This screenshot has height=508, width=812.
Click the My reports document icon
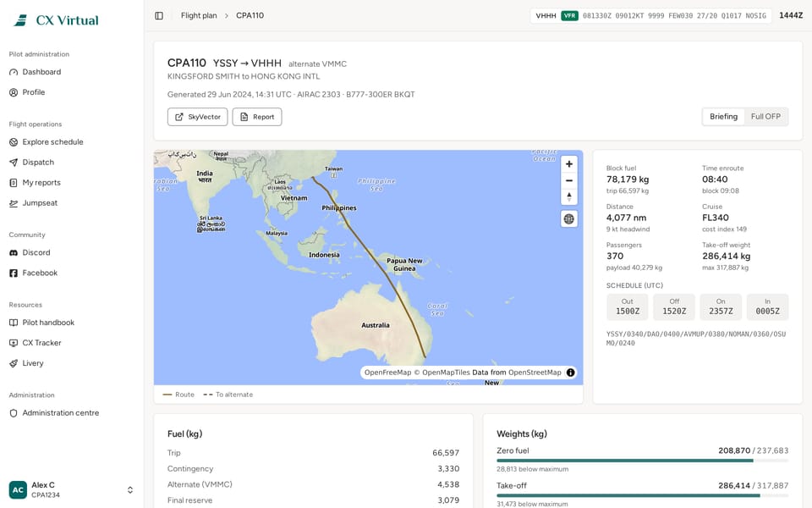click(14, 183)
